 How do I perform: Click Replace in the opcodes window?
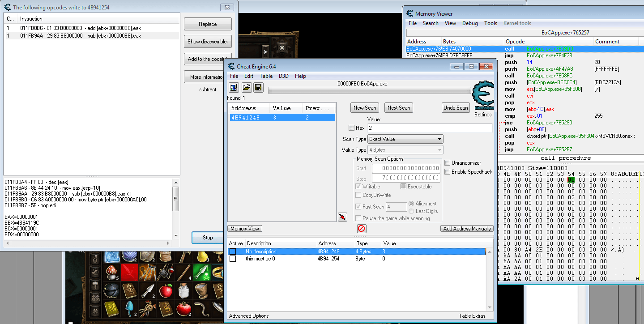[x=208, y=24]
